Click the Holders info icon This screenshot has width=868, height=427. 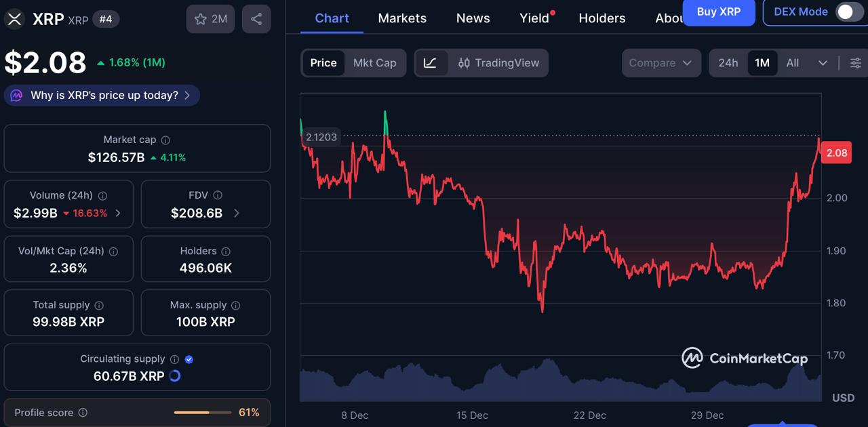click(226, 251)
